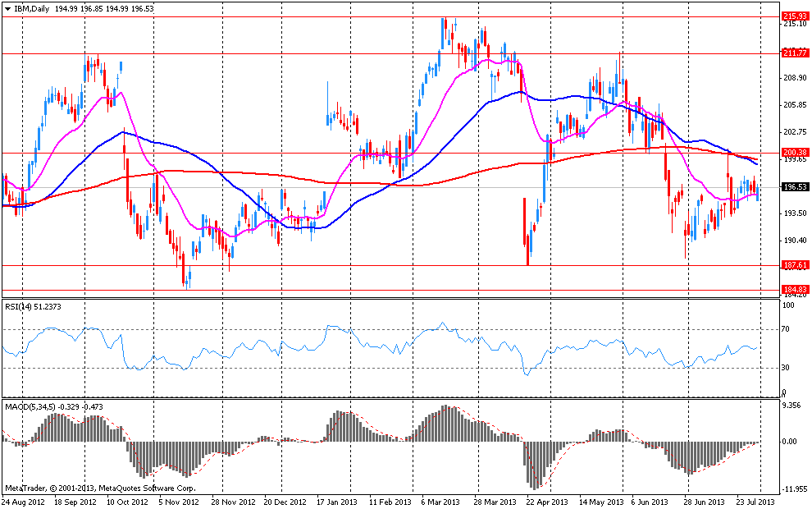Click the RSI(14) 51.2373 indicator label
Screen dimensions: 812x509
point(33,307)
